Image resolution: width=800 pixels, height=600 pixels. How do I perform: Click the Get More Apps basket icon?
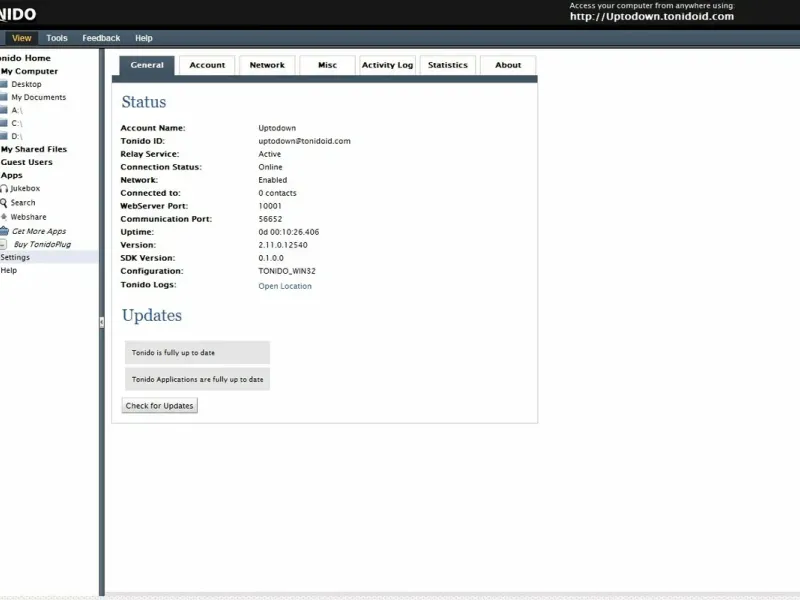[4, 231]
